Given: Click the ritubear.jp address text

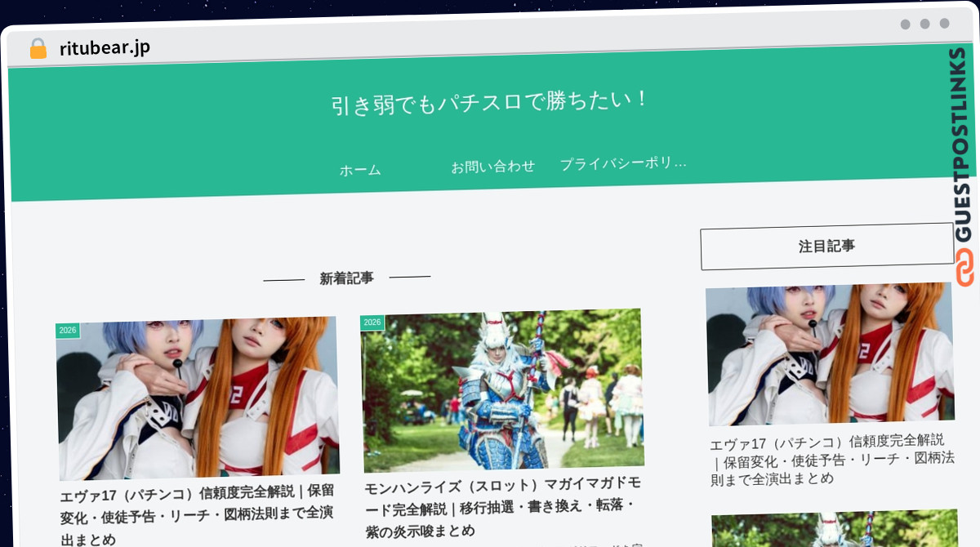Looking at the screenshot, I should coord(105,47).
